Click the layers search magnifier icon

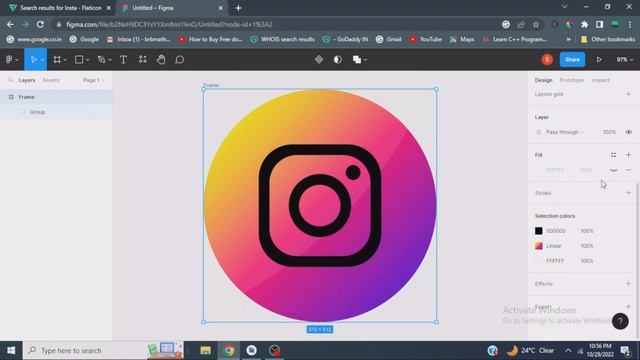click(11, 80)
